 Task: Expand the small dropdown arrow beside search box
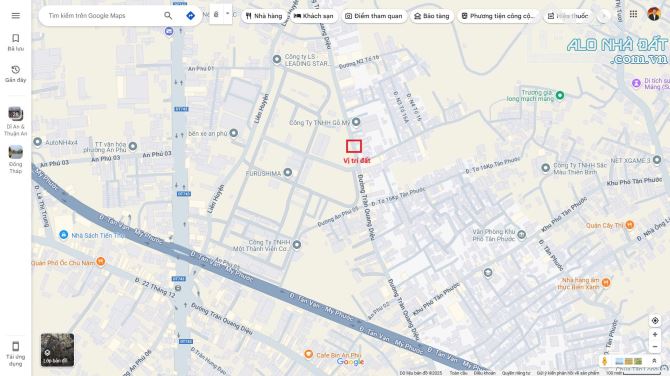228,14
